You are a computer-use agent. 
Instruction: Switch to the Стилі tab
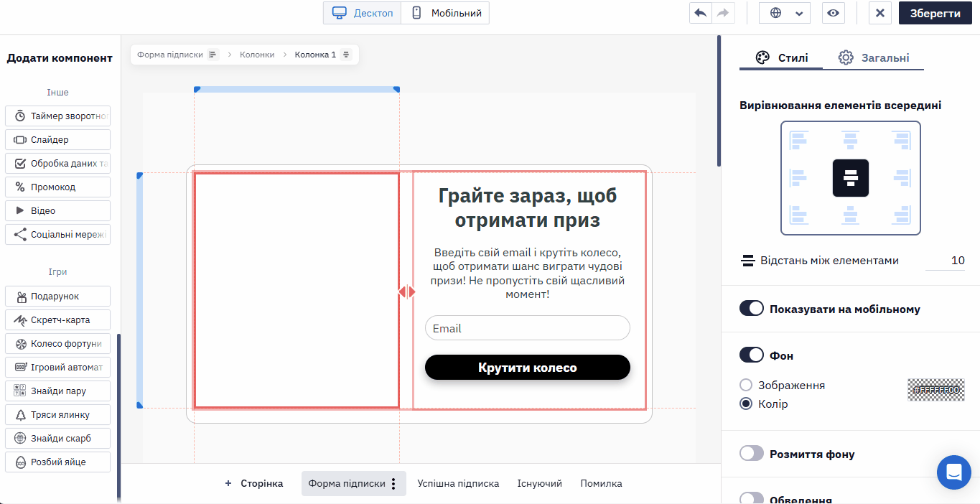pos(782,57)
